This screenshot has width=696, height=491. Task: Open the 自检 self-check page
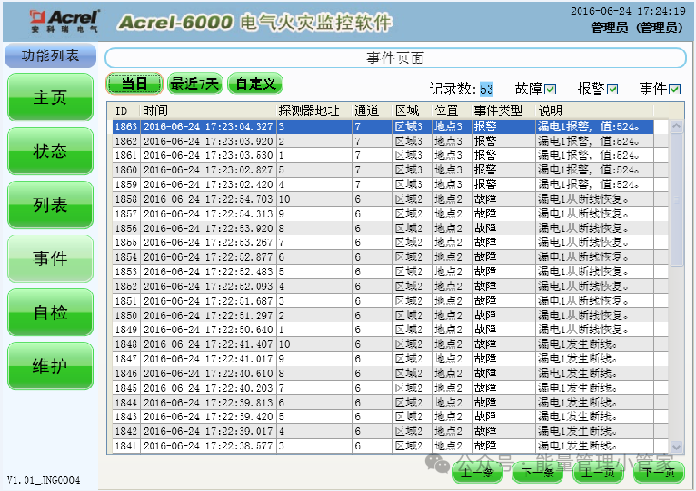[x=50, y=312]
